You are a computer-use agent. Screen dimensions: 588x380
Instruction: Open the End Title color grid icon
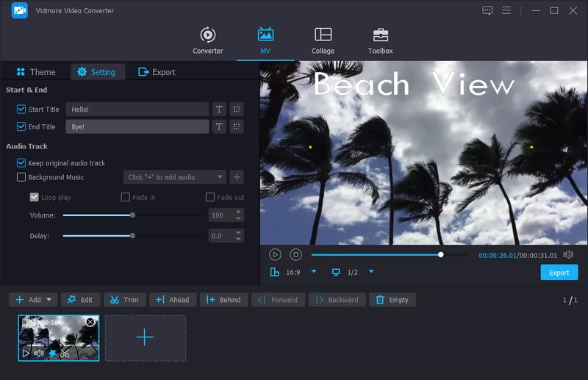tap(236, 126)
